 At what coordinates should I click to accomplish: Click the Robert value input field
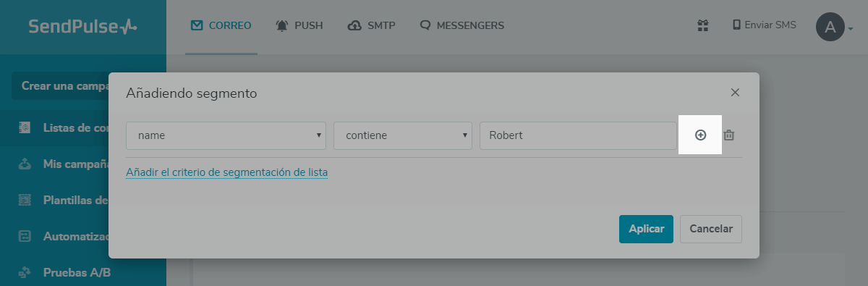(x=578, y=135)
